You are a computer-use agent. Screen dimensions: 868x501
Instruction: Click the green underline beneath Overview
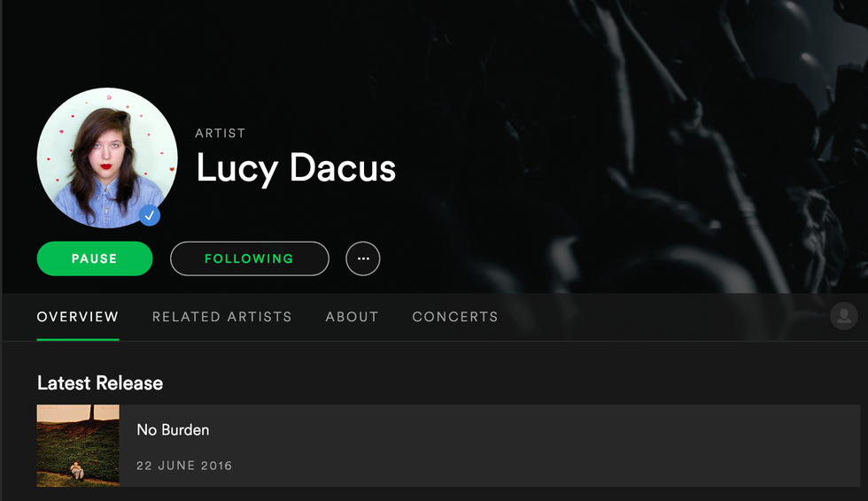pyautogui.click(x=78, y=340)
